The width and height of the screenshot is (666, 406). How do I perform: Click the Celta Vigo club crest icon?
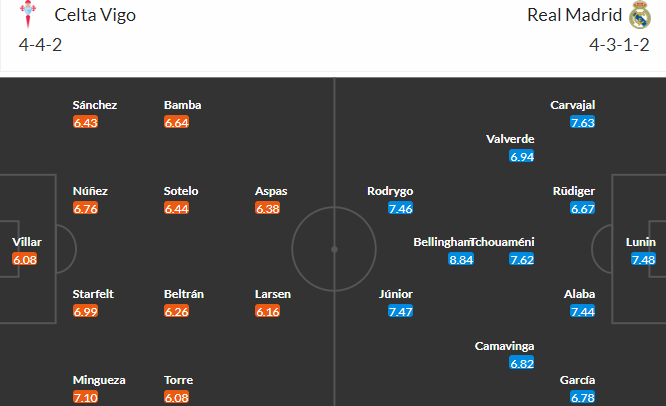coord(28,14)
